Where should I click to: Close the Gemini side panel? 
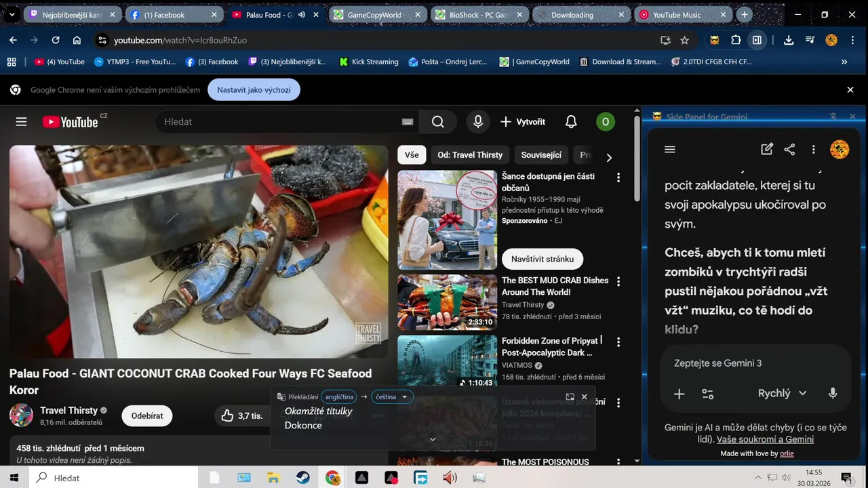(852, 117)
